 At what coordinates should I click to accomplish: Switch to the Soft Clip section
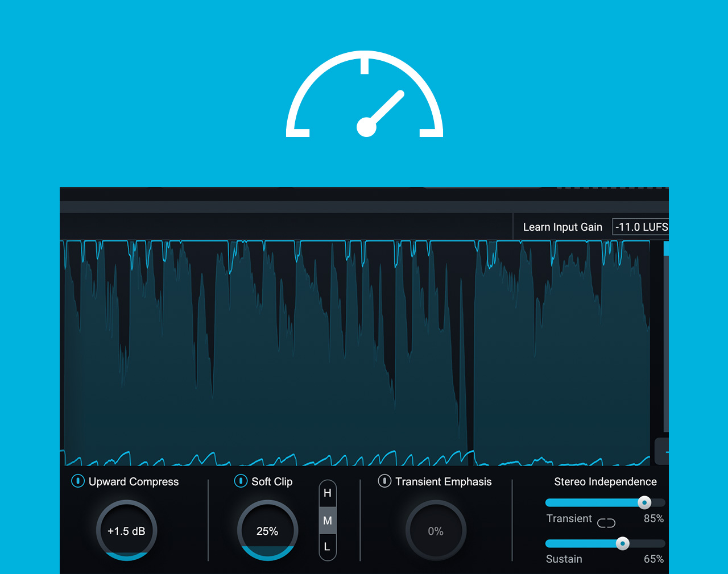coord(272,481)
